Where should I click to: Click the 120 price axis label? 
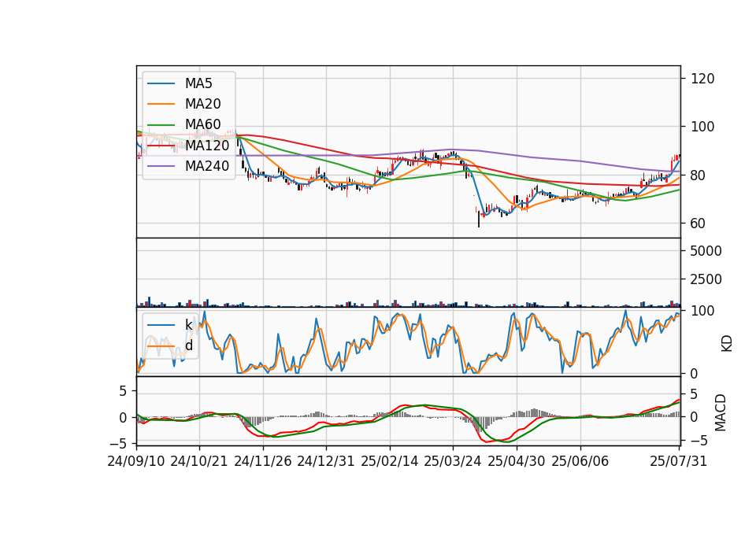pos(702,79)
